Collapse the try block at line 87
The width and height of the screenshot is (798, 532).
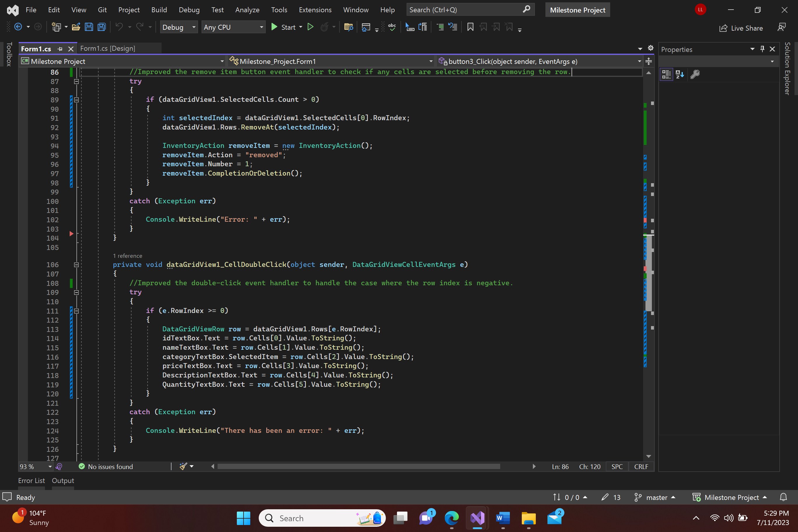(x=76, y=81)
